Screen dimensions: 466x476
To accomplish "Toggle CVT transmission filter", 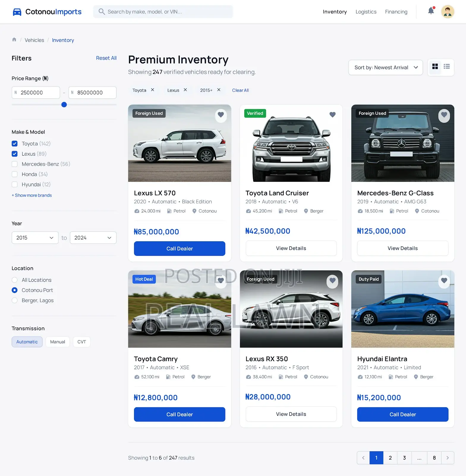I will click(82, 342).
